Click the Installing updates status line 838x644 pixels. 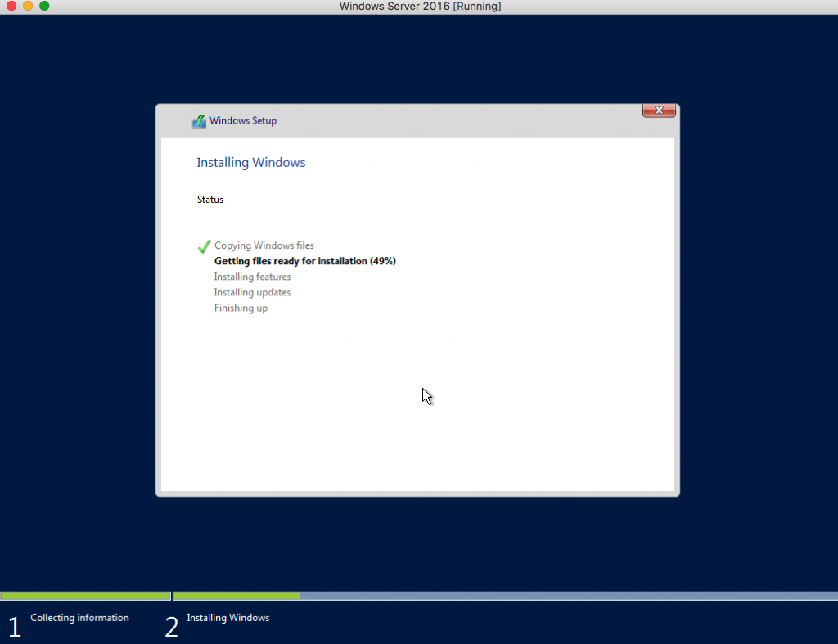(x=252, y=292)
